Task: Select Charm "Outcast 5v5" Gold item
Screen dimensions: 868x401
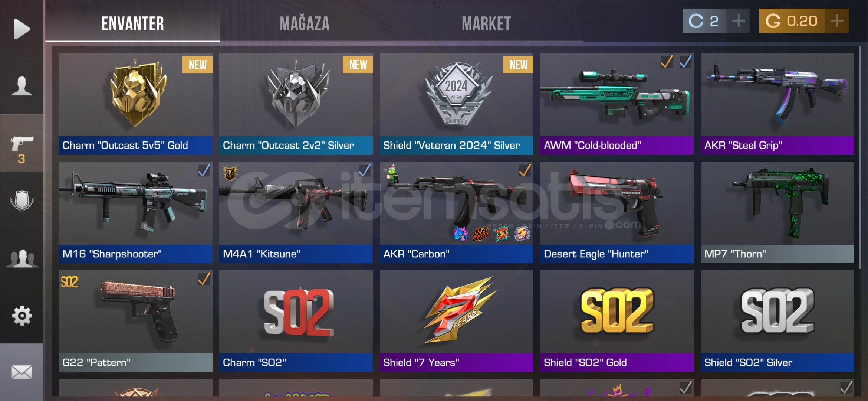Action: click(135, 104)
